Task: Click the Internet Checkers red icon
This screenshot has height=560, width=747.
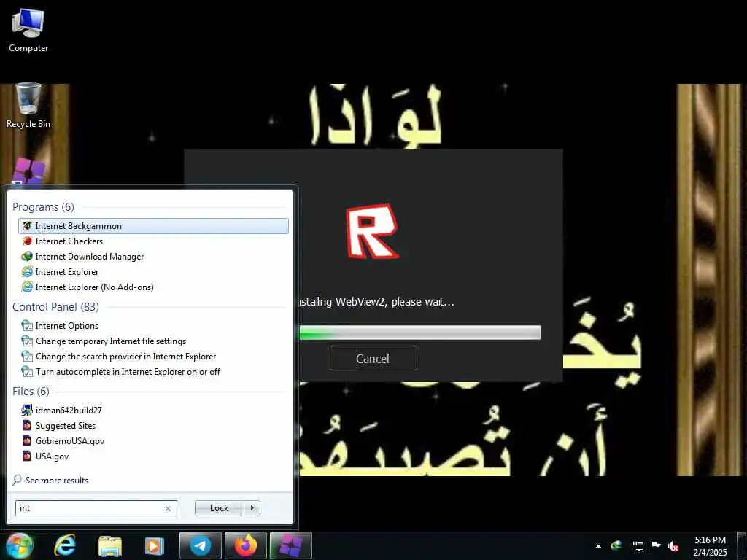Action: tap(27, 241)
